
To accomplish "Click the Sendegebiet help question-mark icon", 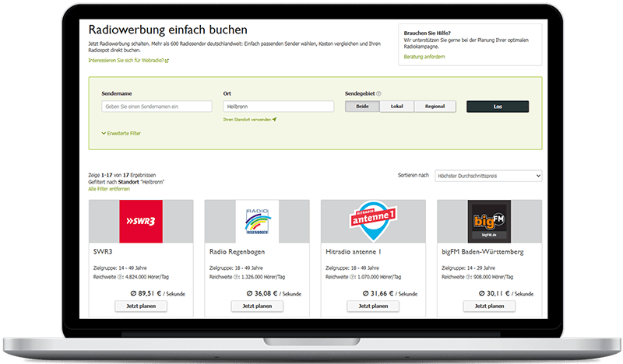I will [x=378, y=93].
